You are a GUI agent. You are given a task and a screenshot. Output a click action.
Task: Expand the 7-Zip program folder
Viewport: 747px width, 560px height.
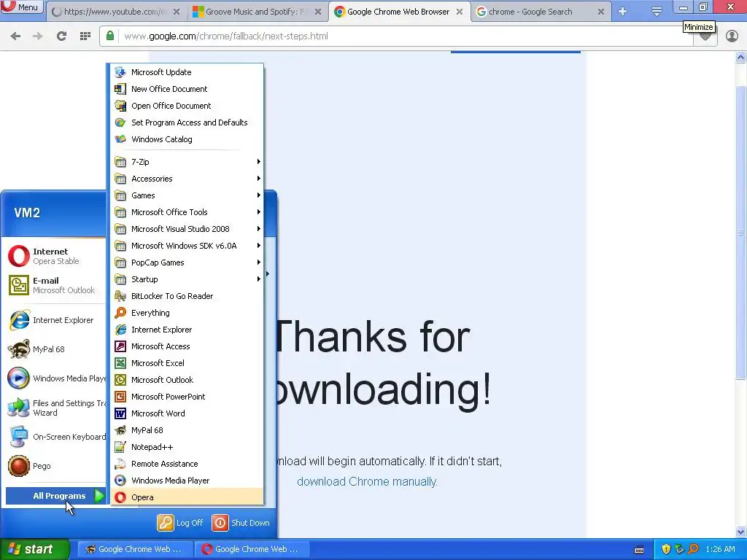click(187, 161)
